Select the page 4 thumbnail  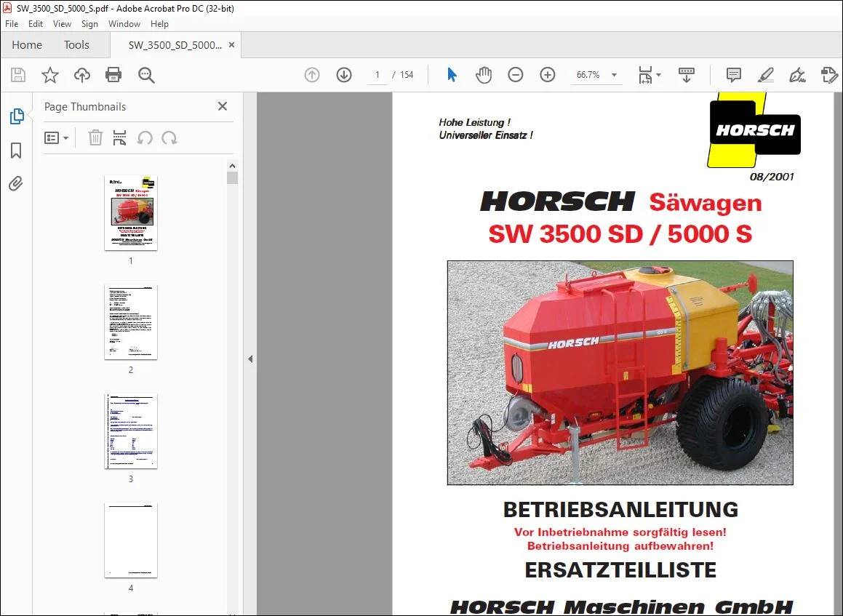pyautogui.click(x=131, y=540)
